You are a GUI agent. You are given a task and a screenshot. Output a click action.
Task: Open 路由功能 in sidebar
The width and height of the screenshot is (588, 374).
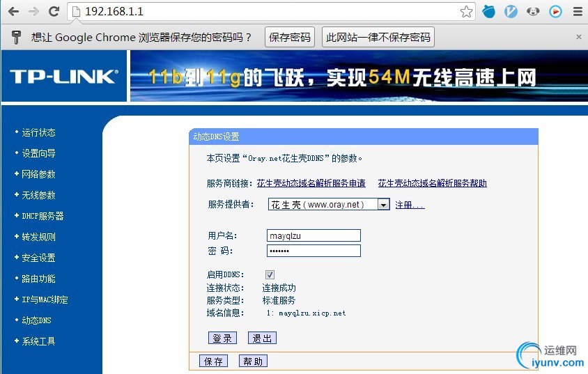[38, 279]
